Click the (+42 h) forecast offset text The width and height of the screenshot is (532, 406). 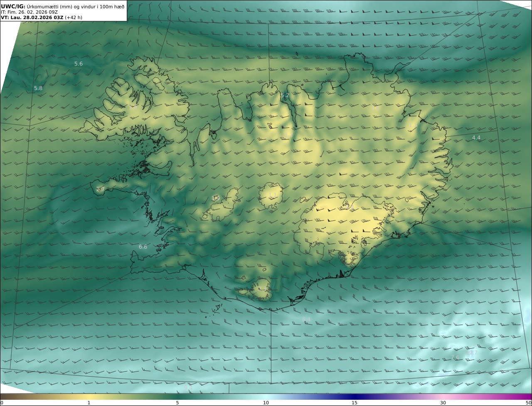74,17
